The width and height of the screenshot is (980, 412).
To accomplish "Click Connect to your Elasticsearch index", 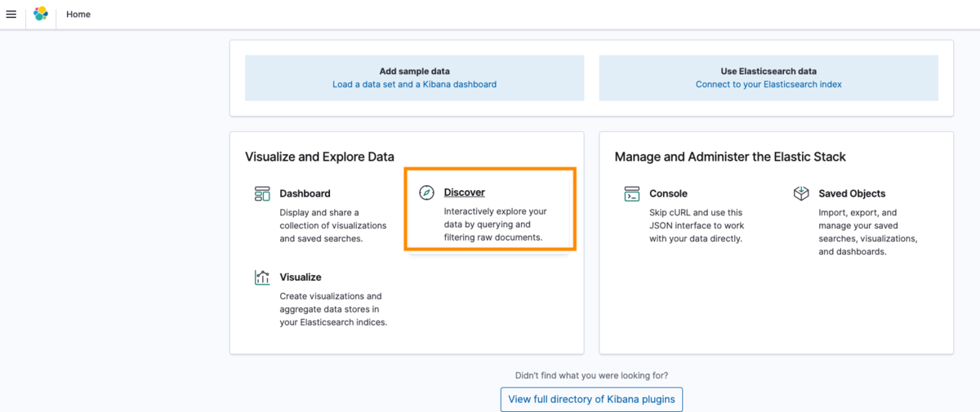I will [768, 84].
